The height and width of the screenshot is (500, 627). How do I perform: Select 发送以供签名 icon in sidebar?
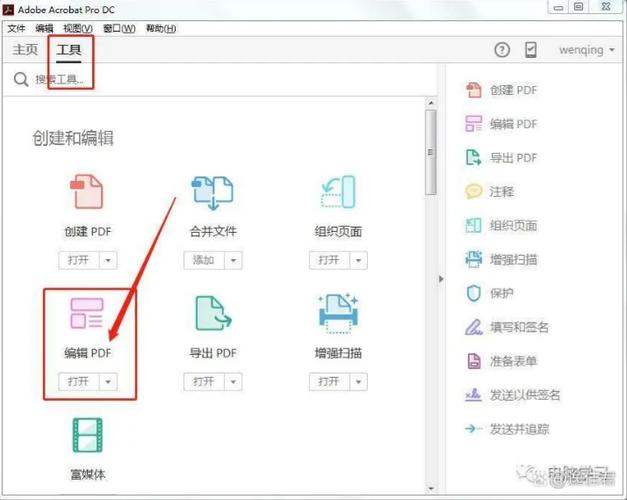point(474,395)
